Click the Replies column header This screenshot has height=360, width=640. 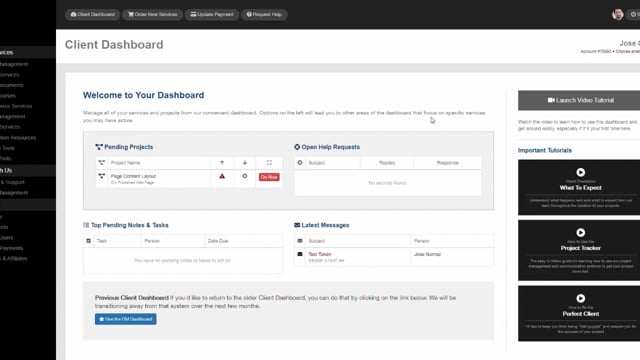(x=387, y=162)
